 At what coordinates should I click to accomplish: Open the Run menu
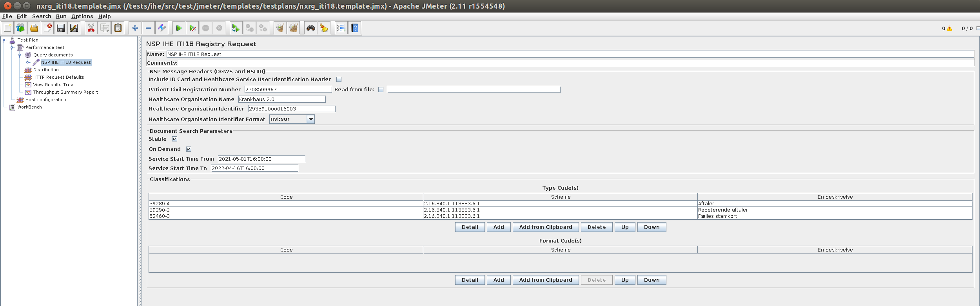pos(61,16)
